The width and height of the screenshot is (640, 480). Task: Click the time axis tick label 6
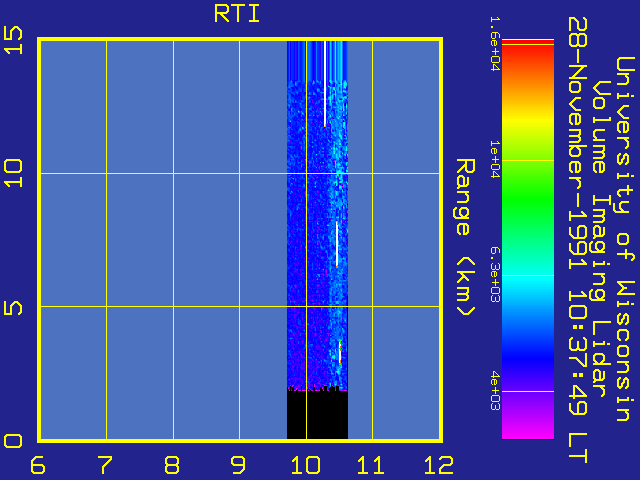point(38,465)
